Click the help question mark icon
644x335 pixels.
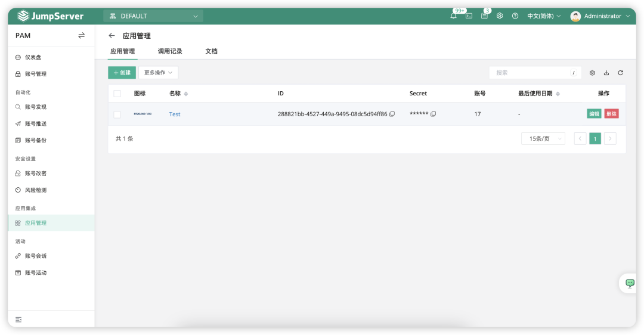coord(515,16)
